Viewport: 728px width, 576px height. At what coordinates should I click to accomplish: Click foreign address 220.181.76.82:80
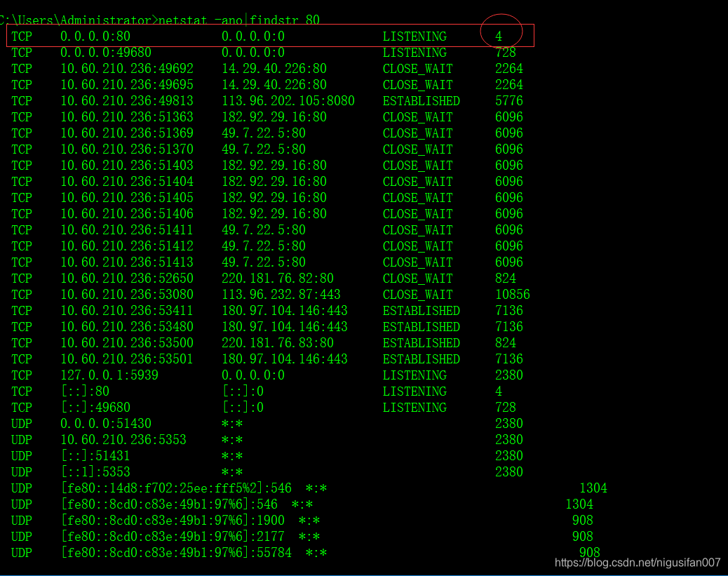point(278,279)
